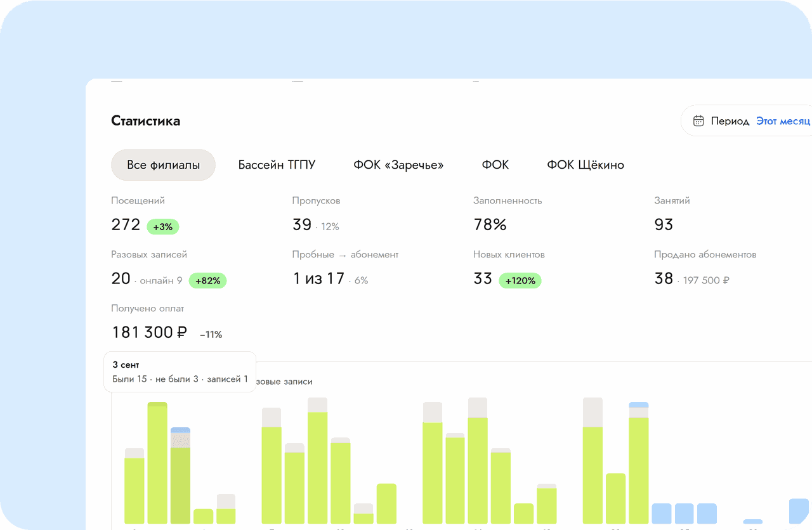Click 38 under Продано абонементов
Image resolution: width=812 pixels, height=530 pixels.
[x=664, y=278]
